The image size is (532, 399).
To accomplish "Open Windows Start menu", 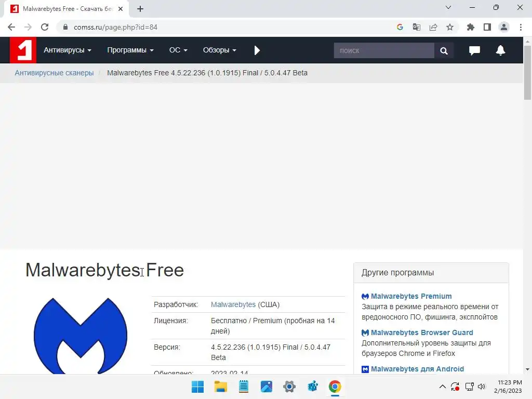I will tap(197, 387).
